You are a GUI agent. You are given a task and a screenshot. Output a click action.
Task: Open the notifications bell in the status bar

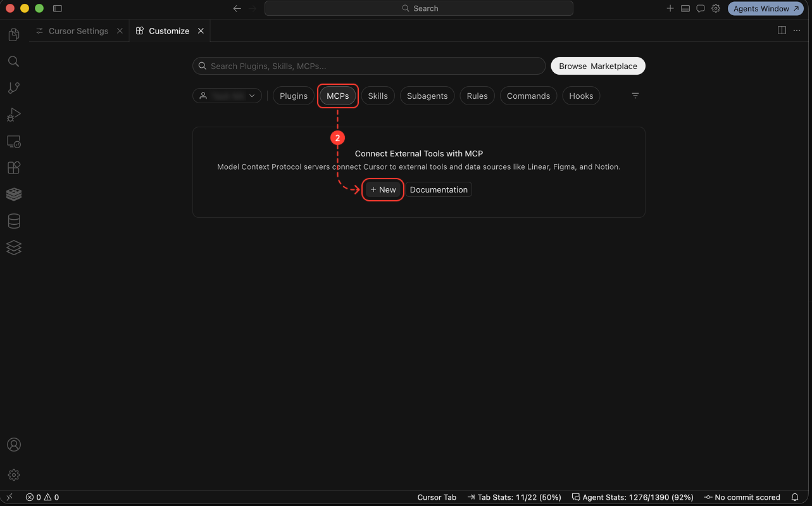pyautogui.click(x=795, y=497)
